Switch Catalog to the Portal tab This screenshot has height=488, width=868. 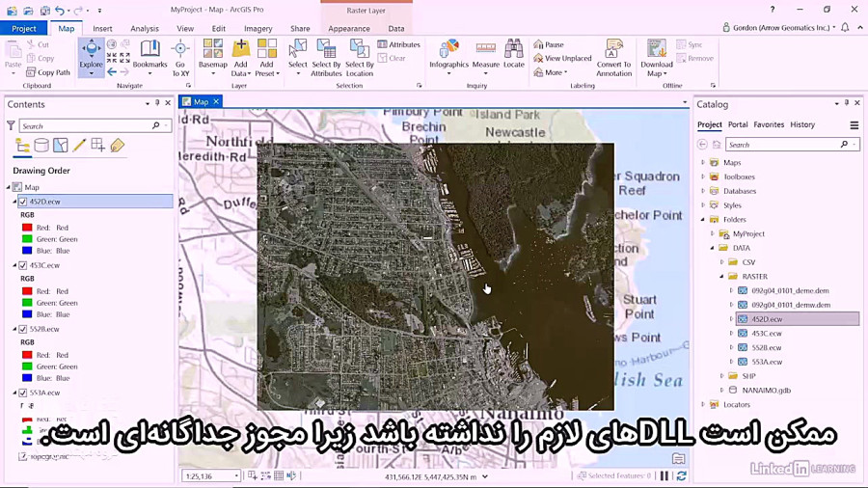[x=738, y=124]
